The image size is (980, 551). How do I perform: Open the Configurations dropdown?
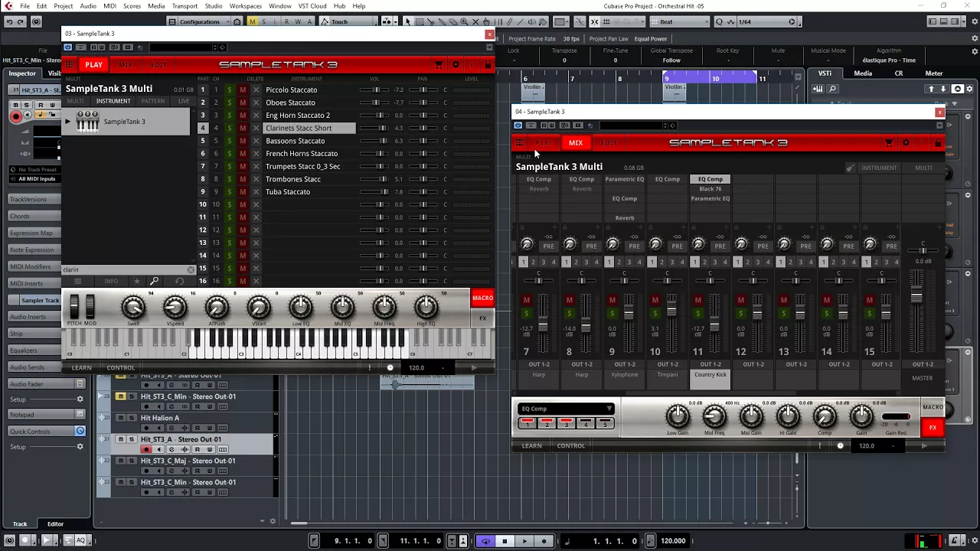coord(201,21)
